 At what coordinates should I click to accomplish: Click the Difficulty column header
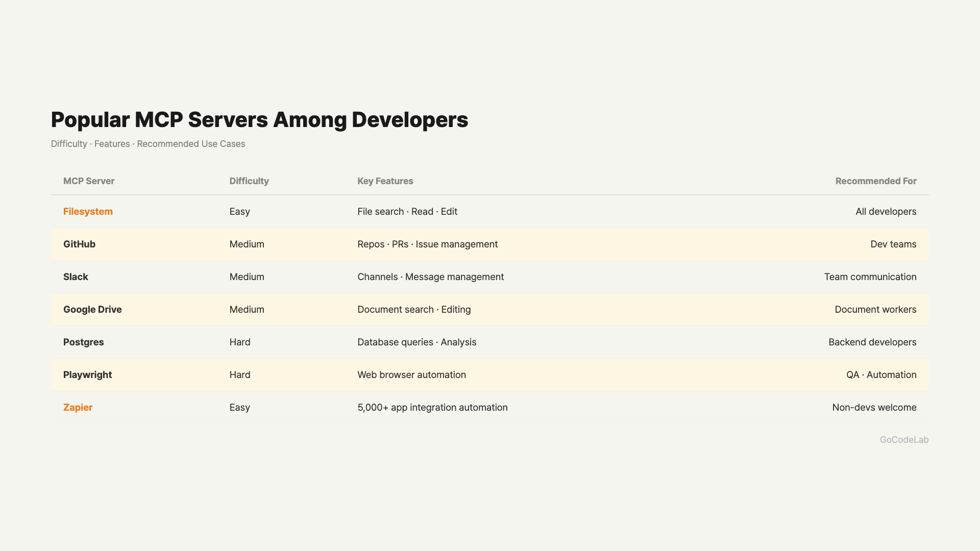point(249,181)
